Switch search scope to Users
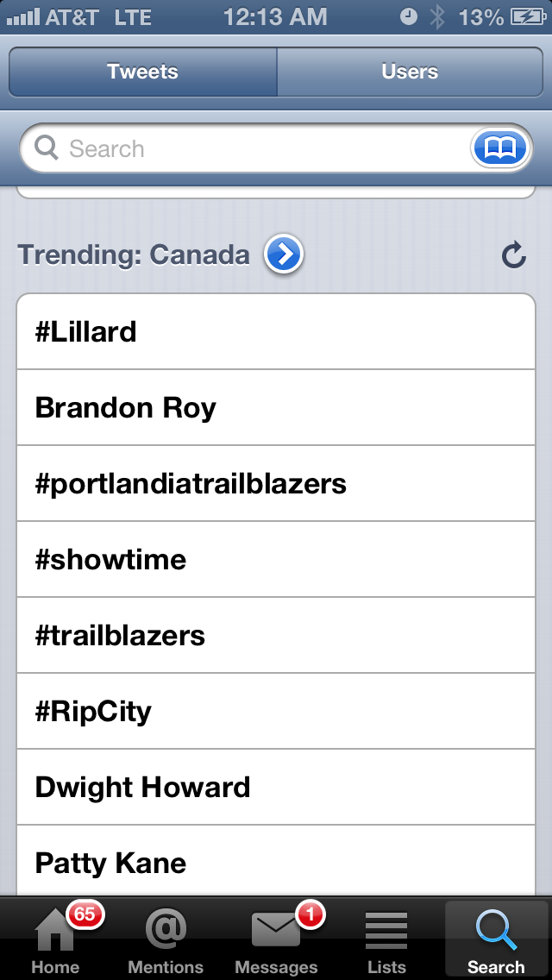552x980 pixels. 410,72
